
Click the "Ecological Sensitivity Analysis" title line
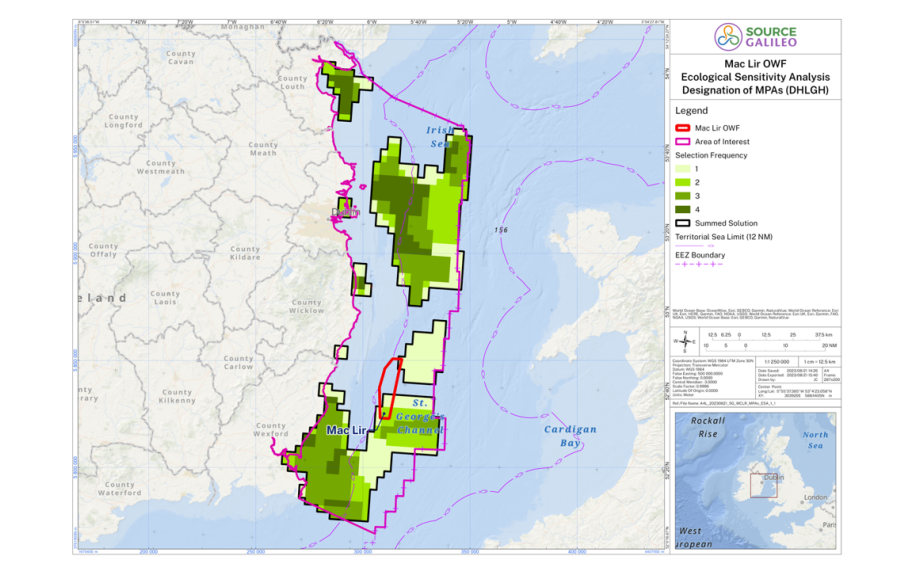click(755, 77)
